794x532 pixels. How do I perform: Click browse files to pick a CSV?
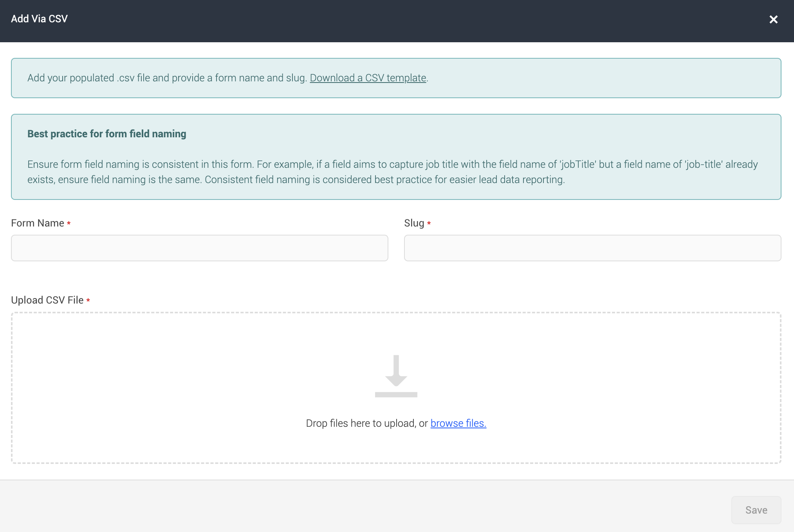[x=458, y=423]
